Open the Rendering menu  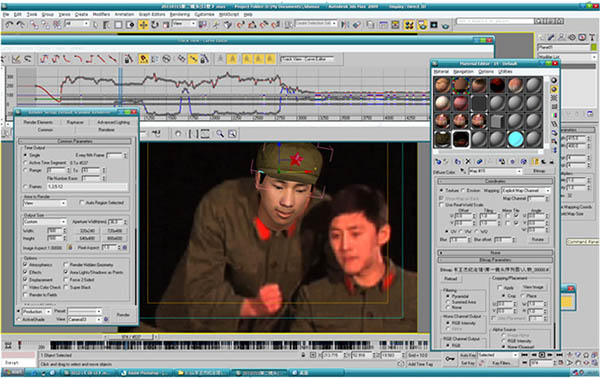pos(179,14)
